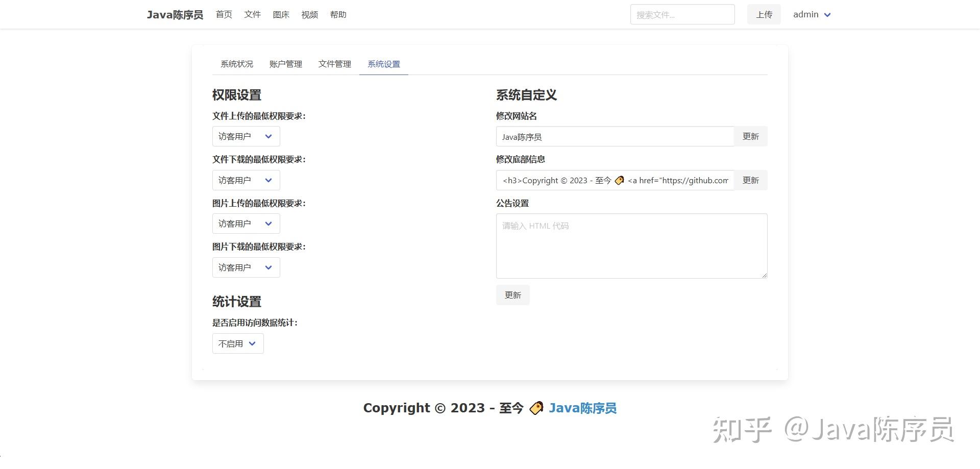Open the admin user menu chevron
This screenshot has height=469, width=980.
click(827, 15)
